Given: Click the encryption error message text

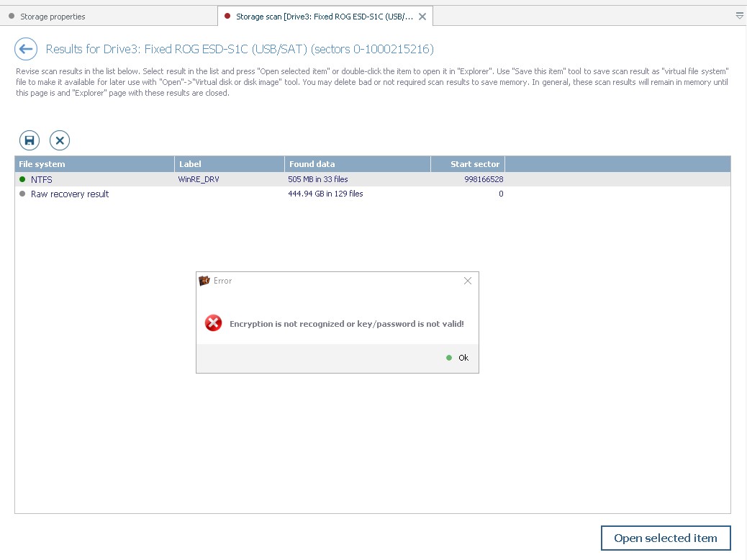Looking at the screenshot, I should coord(347,324).
